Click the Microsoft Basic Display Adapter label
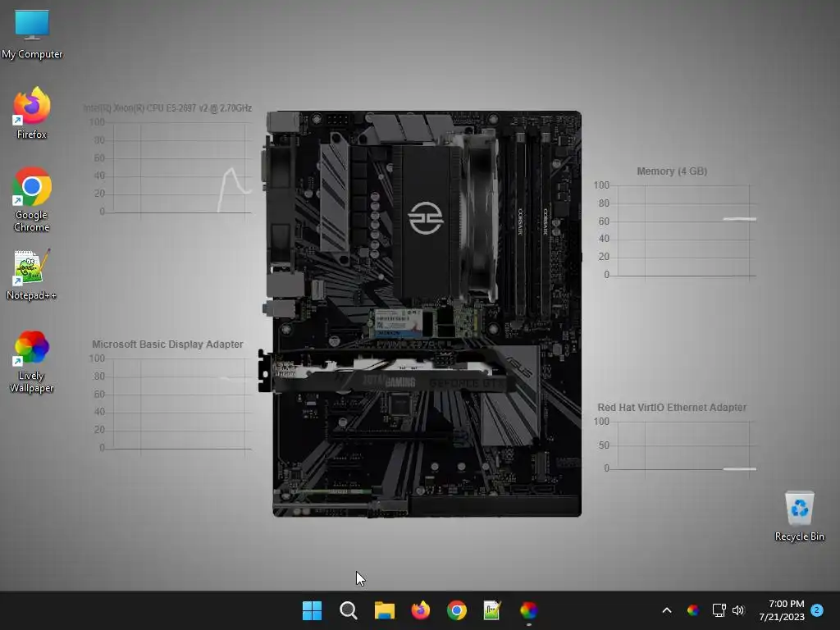The image size is (840, 630). pyautogui.click(x=167, y=345)
